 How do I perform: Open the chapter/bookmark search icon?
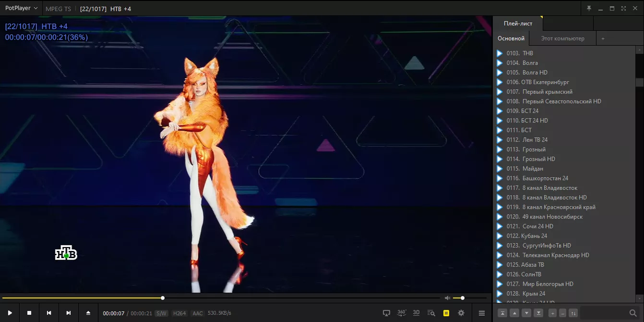point(431,313)
